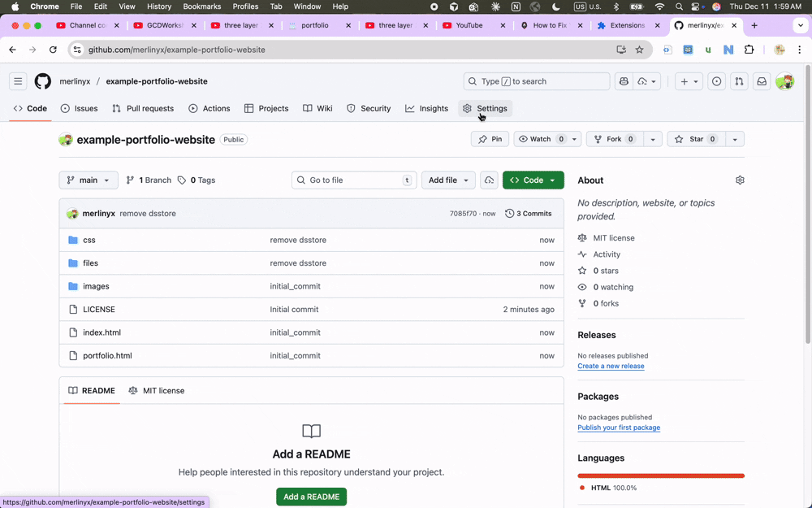Expand the Star lists arrow
This screenshot has width=812, height=508.
735,139
